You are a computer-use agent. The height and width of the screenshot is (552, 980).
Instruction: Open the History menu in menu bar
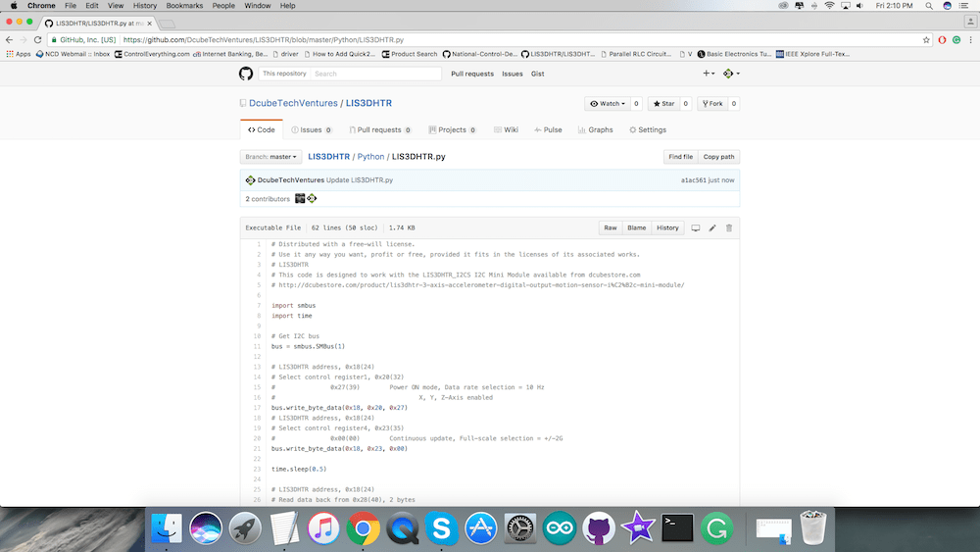coord(144,6)
